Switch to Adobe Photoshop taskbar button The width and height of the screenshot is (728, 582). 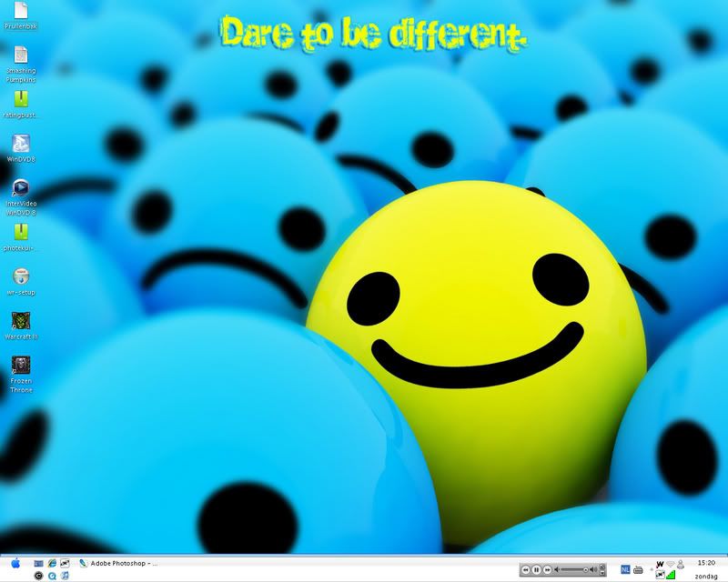pos(118,564)
